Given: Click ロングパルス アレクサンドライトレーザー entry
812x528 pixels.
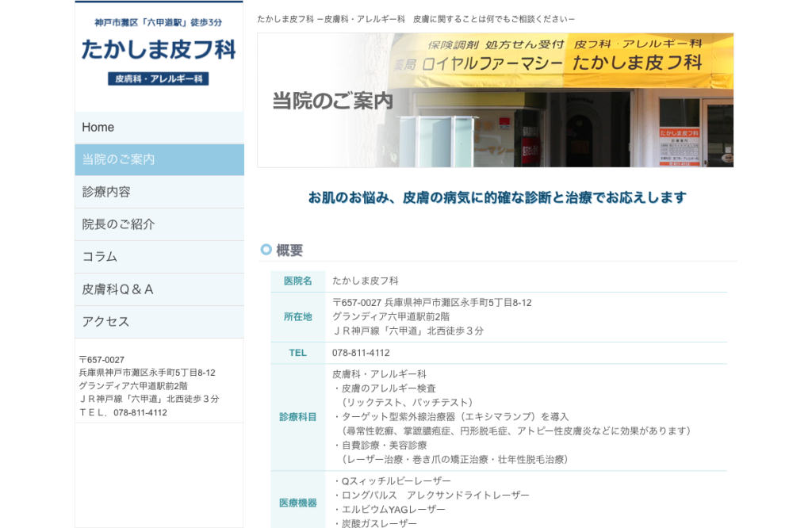Looking at the screenshot, I should point(431,495).
